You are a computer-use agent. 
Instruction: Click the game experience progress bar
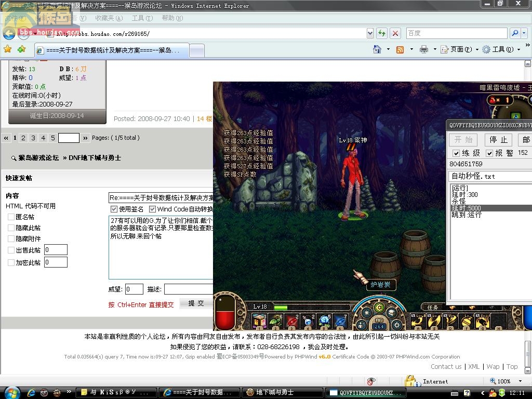(312, 308)
